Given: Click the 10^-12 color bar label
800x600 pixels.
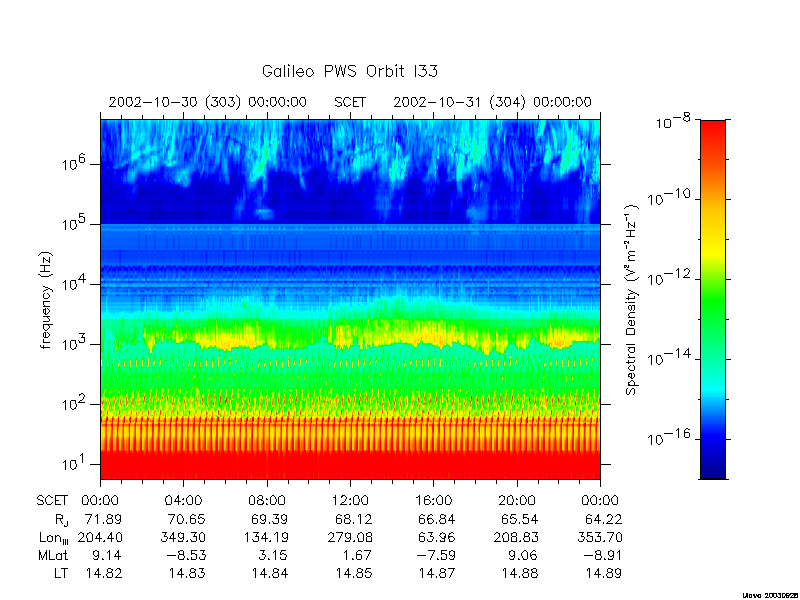Looking at the screenshot, I should coord(670,278).
